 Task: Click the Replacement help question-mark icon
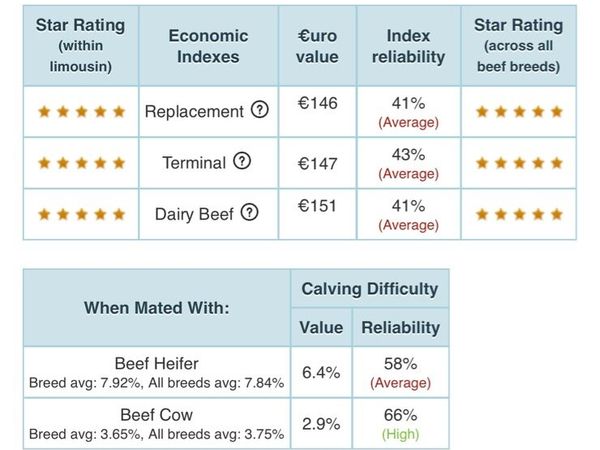[x=259, y=110]
